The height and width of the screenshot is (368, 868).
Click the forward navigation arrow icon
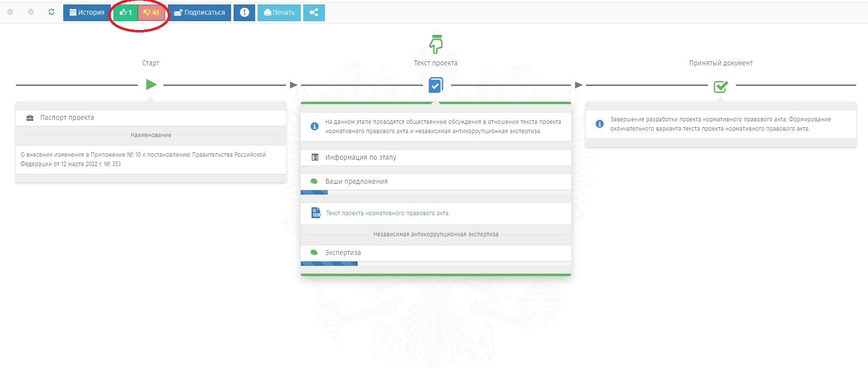click(x=31, y=12)
